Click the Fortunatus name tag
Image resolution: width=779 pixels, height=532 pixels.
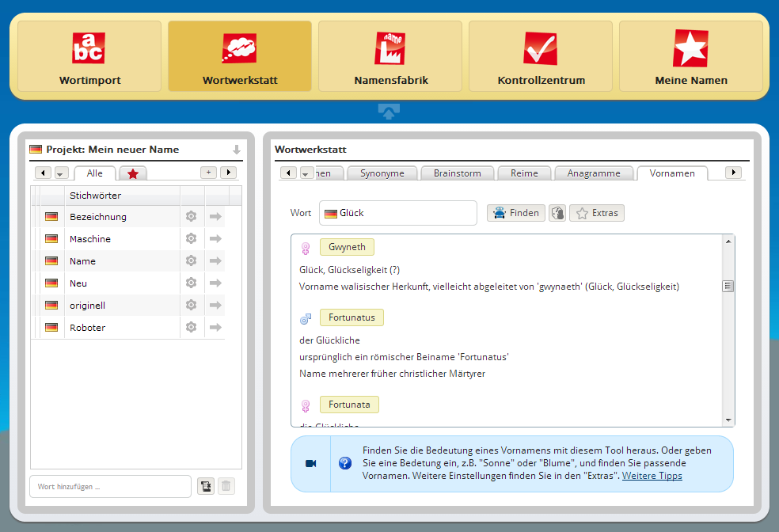tap(351, 317)
